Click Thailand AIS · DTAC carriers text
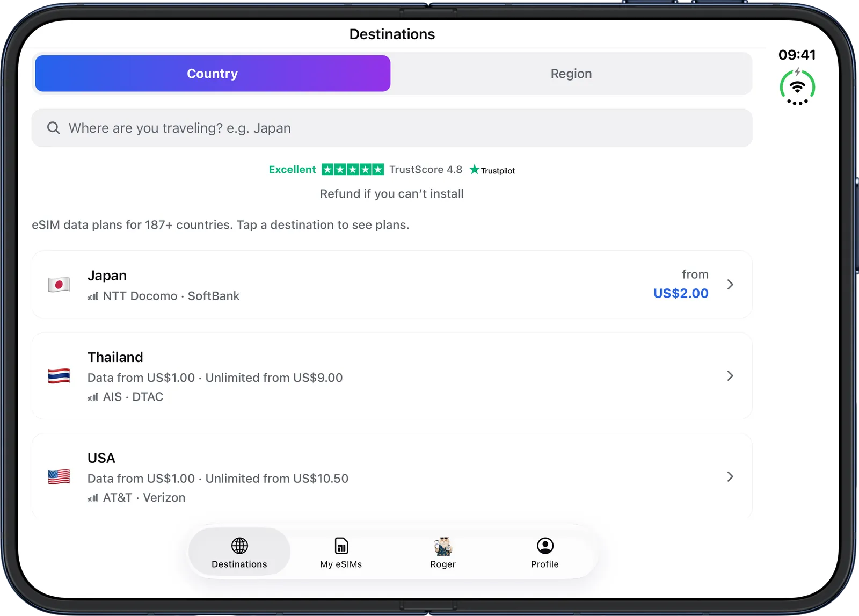859x616 pixels. pos(133,397)
